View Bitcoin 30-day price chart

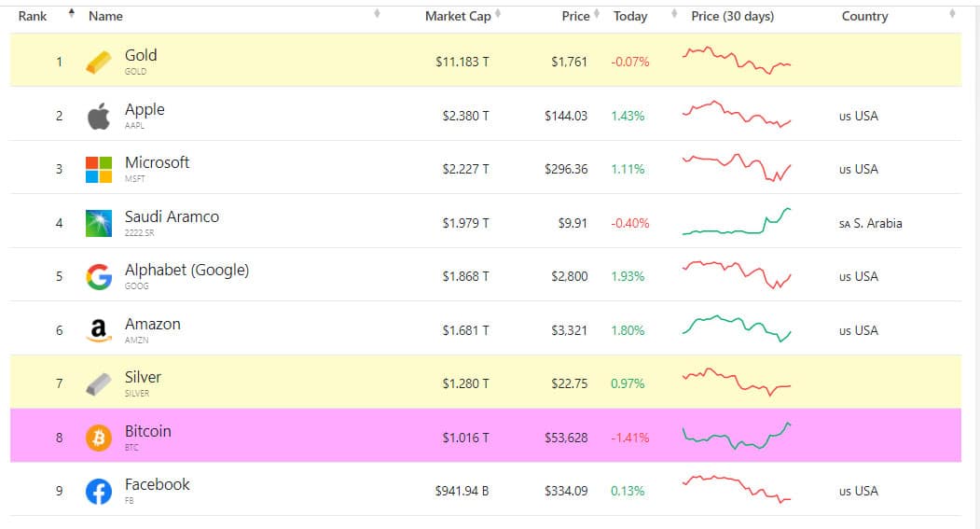[737, 436]
